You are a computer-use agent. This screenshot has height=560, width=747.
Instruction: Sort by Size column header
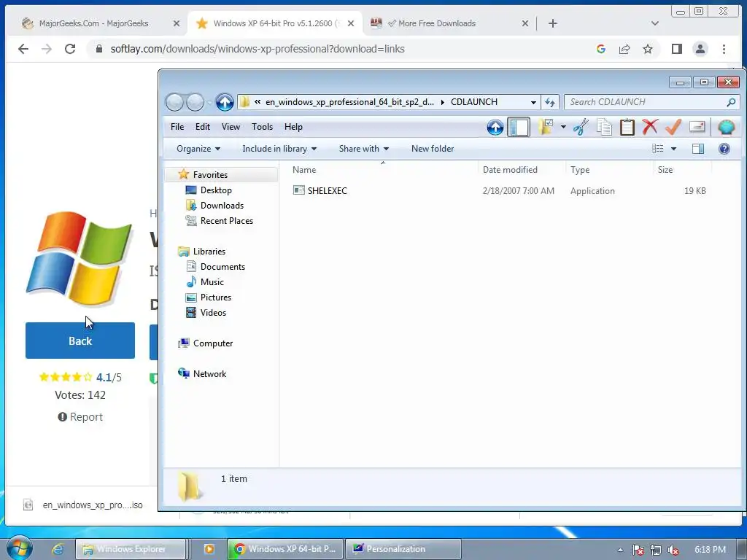pos(665,170)
